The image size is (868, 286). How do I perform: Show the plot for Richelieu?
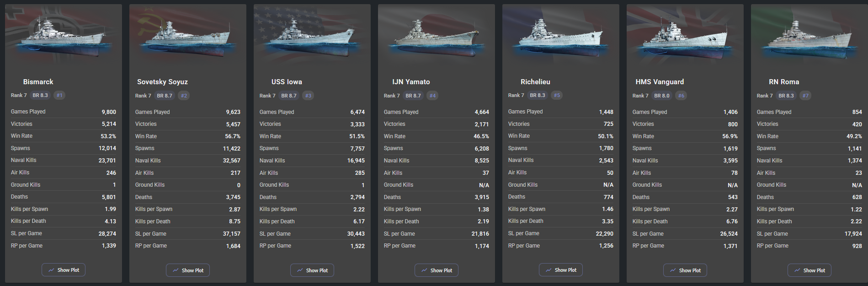[560, 270]
